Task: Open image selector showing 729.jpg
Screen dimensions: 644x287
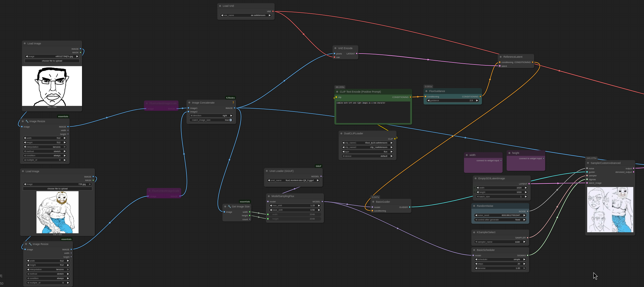Action: coord(57,184)
